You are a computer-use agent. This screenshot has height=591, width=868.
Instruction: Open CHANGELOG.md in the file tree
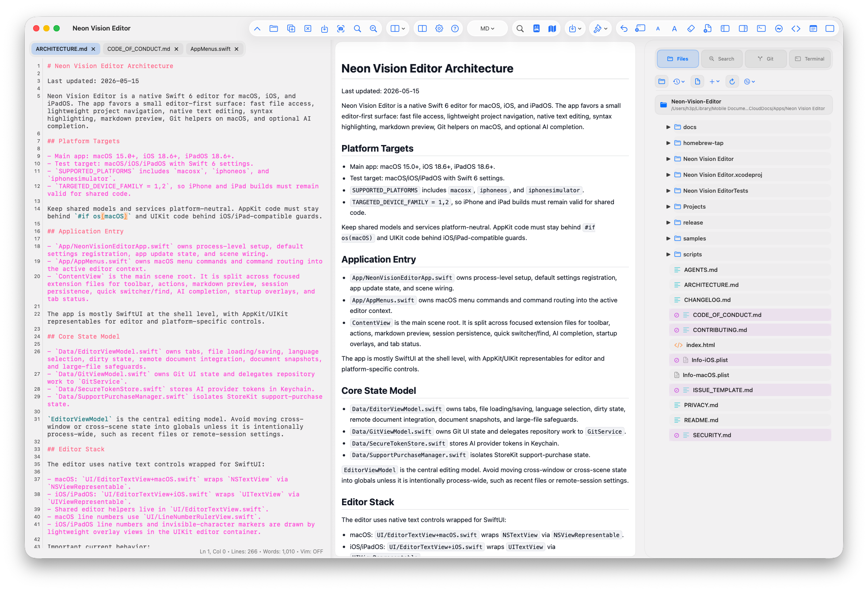pos(750,300)
